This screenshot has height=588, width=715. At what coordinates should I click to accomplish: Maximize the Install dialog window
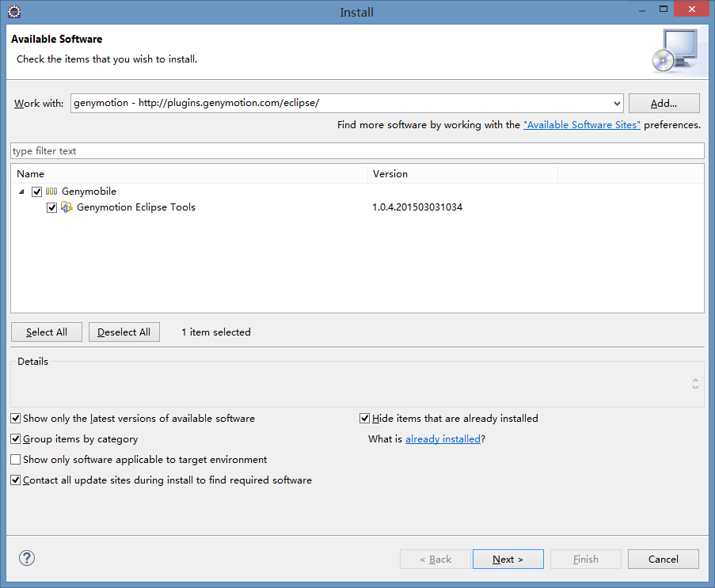(664, 9)
